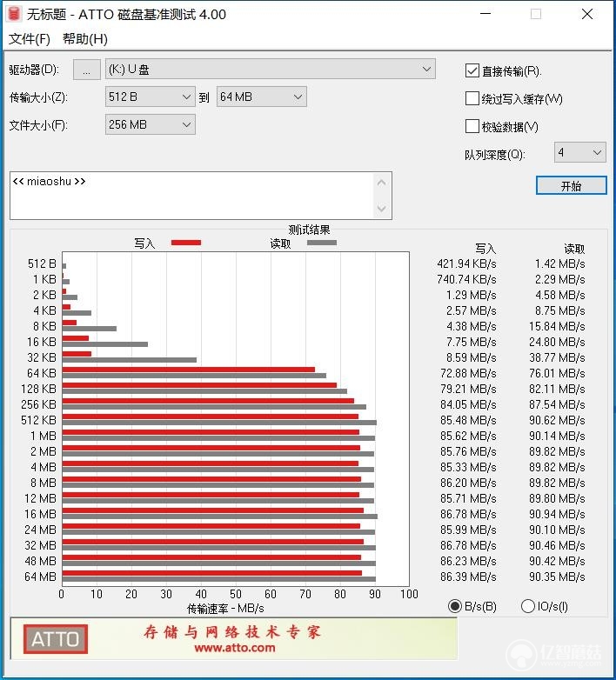The height and width of the screenshot is (680, 616).
Task: Click the 90.35 MB/s read value
Action: [557, 577]
